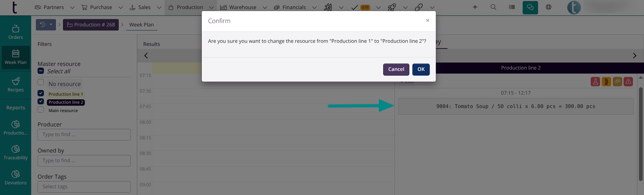
Task: Open the Deviations report
Action: click(x=15, y=178)
